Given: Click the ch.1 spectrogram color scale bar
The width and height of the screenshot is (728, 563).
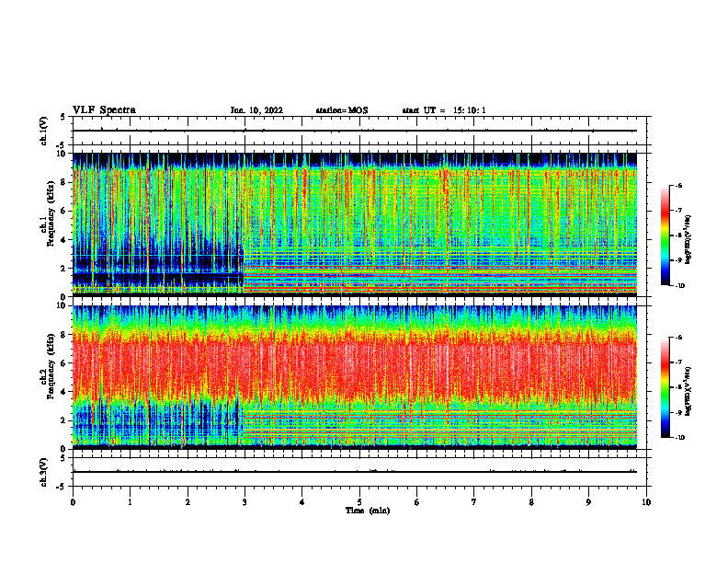Looking at the screenshot, I should pyautogui.click(x=665, y=236).
